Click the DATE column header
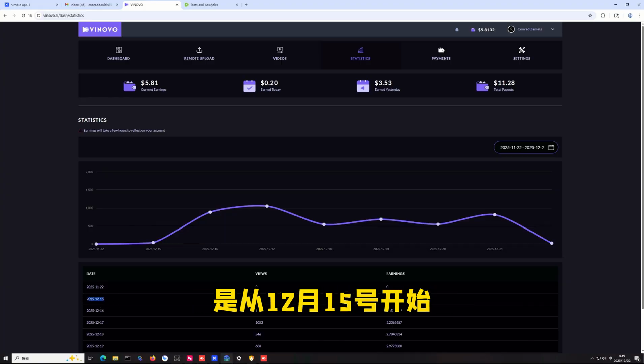This screenshot has height=364, width=644. tap(91, 274)
